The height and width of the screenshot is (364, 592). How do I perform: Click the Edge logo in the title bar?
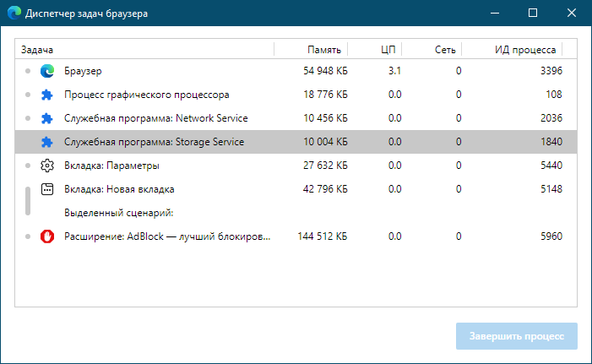14,14
